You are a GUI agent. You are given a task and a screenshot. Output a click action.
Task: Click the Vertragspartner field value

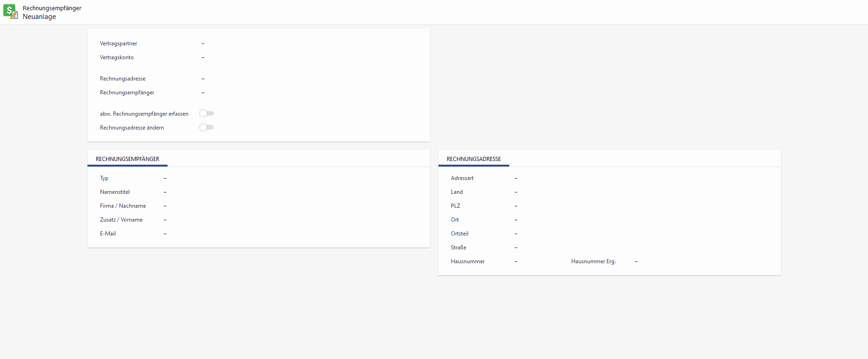tap(203, 43)
